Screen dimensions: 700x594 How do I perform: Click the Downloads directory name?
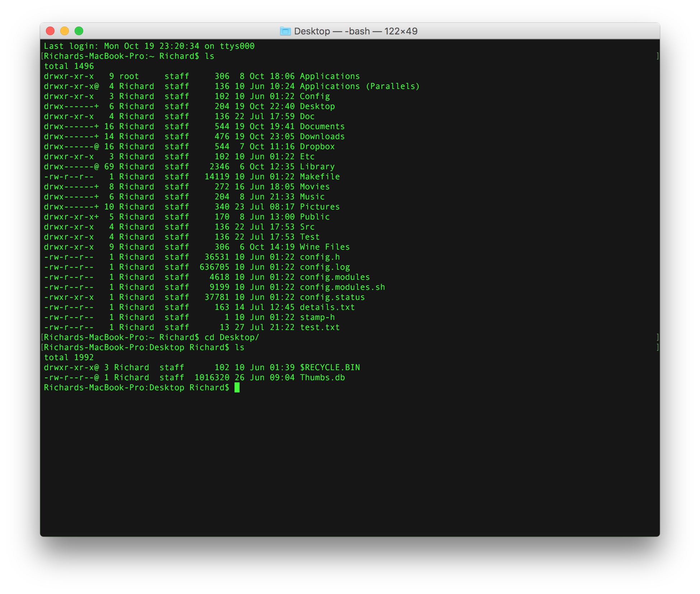pyautogui.click(x=322, y=136)
